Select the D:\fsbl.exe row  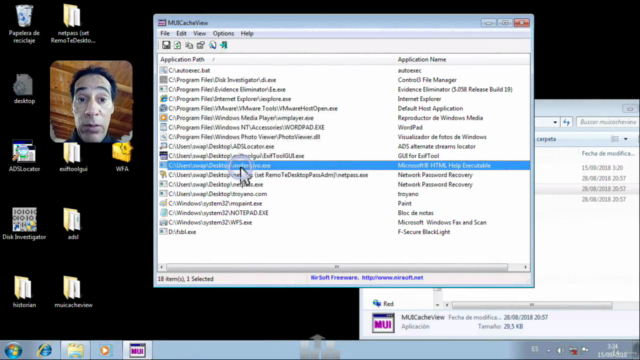tap(344, 232)
